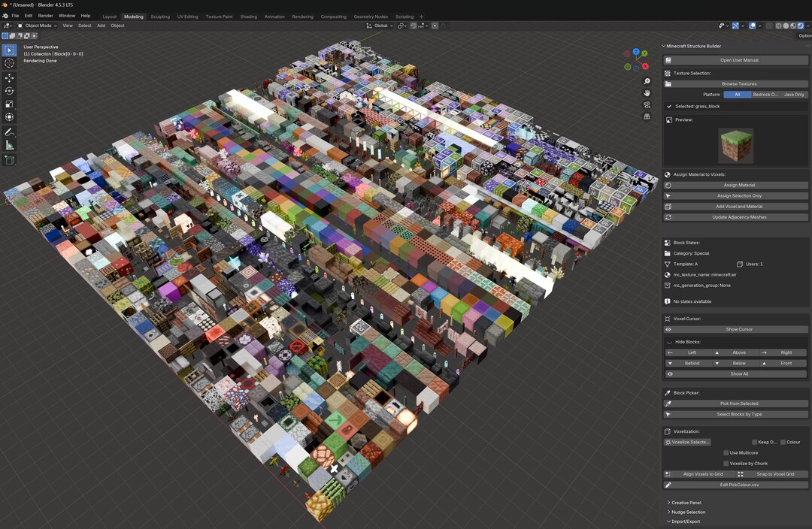The image size is (812, 529).
Task: Toggle snapping magnet icon
Action: tap(414, 26)
